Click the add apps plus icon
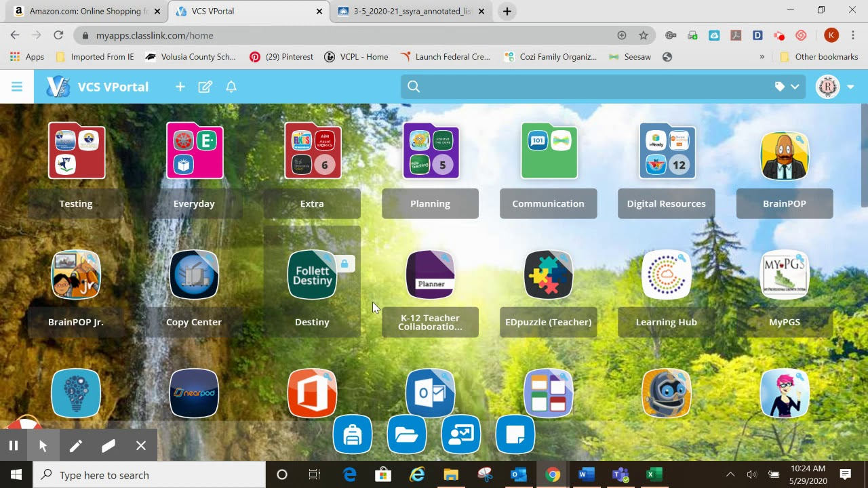This screenshot has width=868, height=488. click(x=180, y=87)
